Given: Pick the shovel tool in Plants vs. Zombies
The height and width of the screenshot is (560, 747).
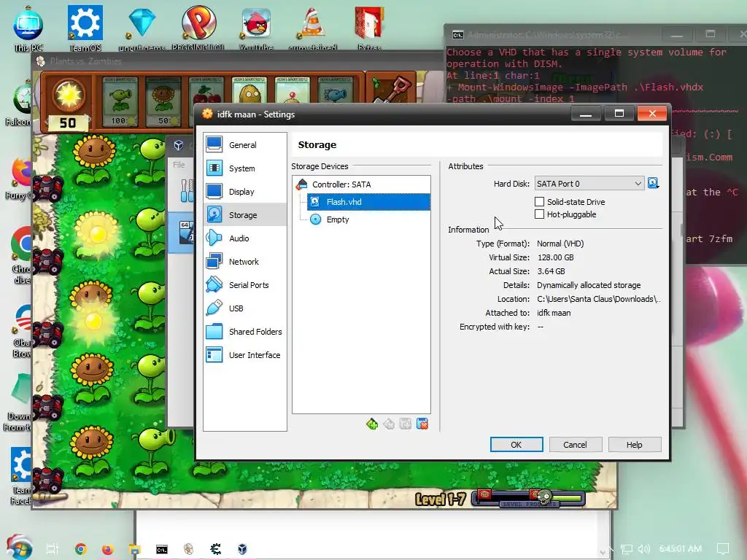Looking at the screenshot, I should click(392, 90).
